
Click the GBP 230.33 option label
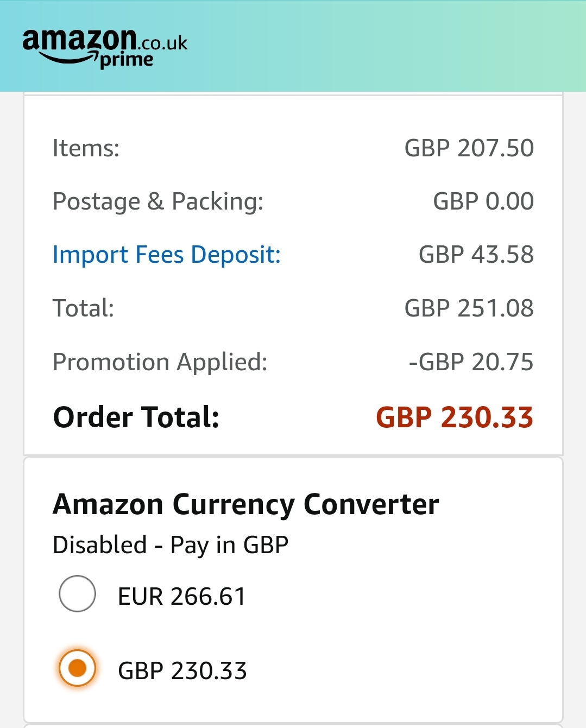tap(182, 670)
